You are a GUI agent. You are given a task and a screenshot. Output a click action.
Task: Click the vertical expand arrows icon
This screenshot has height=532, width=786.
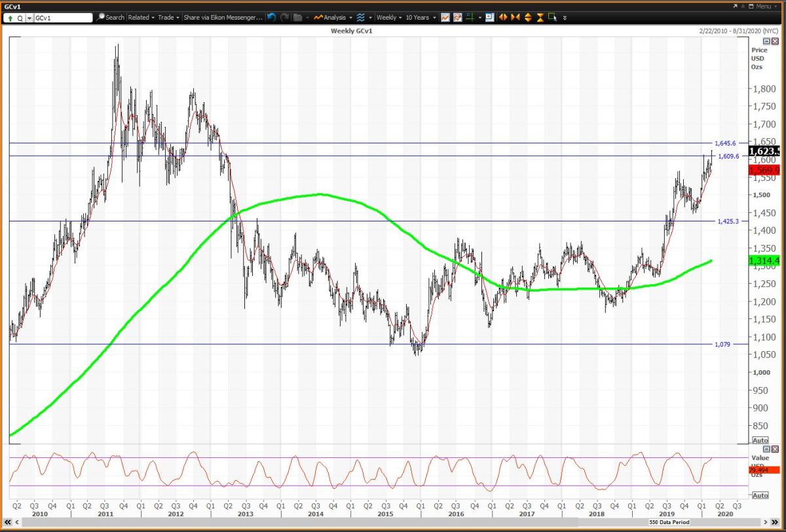528,18
